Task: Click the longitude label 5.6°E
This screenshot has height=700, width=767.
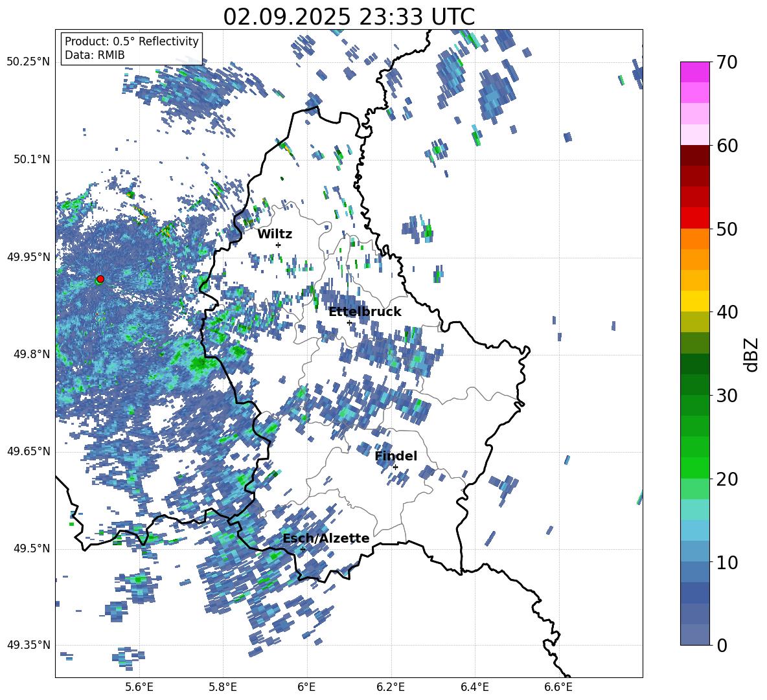Action: 139,687
